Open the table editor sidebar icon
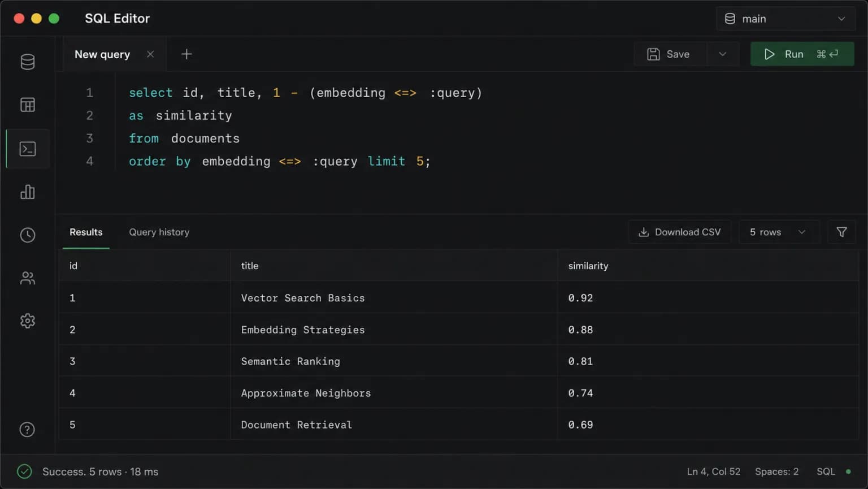Viewport: 868px width, 489px height. (28, 105)
